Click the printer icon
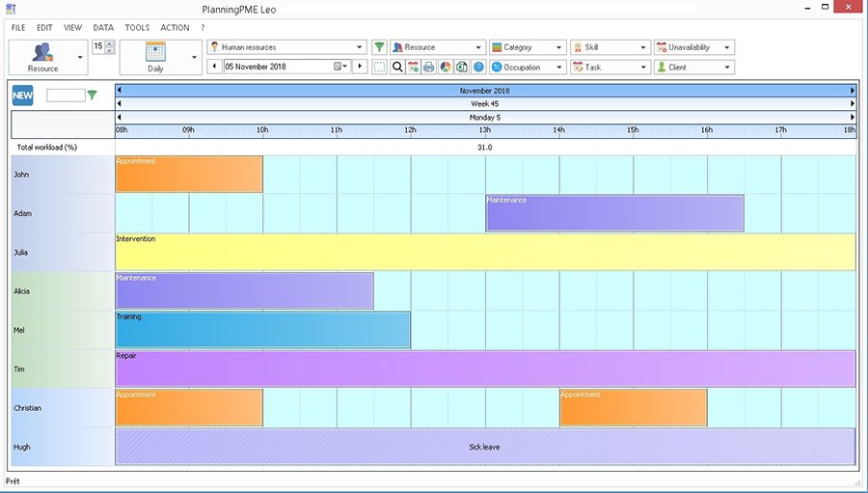Image resolution: width=868 pixels, height=493 pixels. (x=429, y=67)
